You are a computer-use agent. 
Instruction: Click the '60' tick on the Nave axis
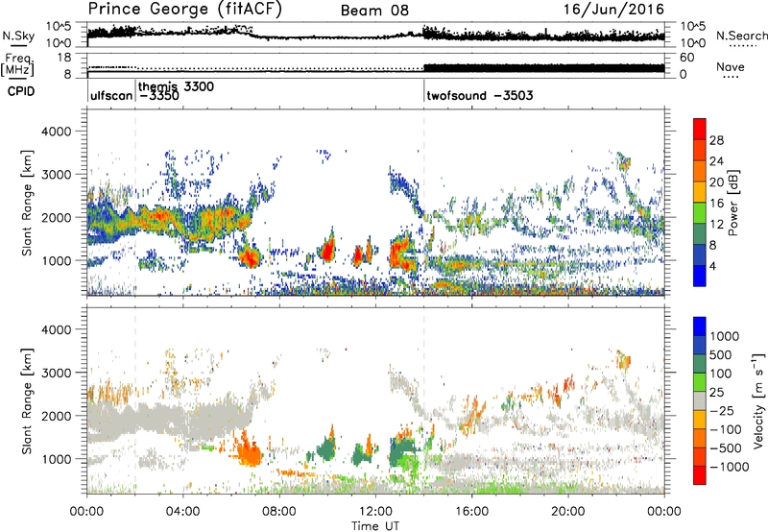(x=687, y=58)
